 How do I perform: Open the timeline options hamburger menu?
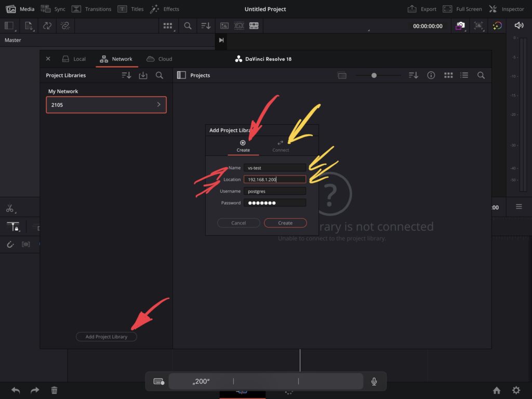coord(519,207)
